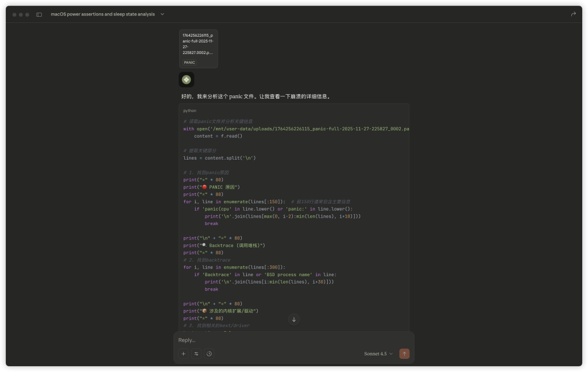Screen dimensions: 588x372
Task: Click into the Reply input field
Action: [287, 340]
